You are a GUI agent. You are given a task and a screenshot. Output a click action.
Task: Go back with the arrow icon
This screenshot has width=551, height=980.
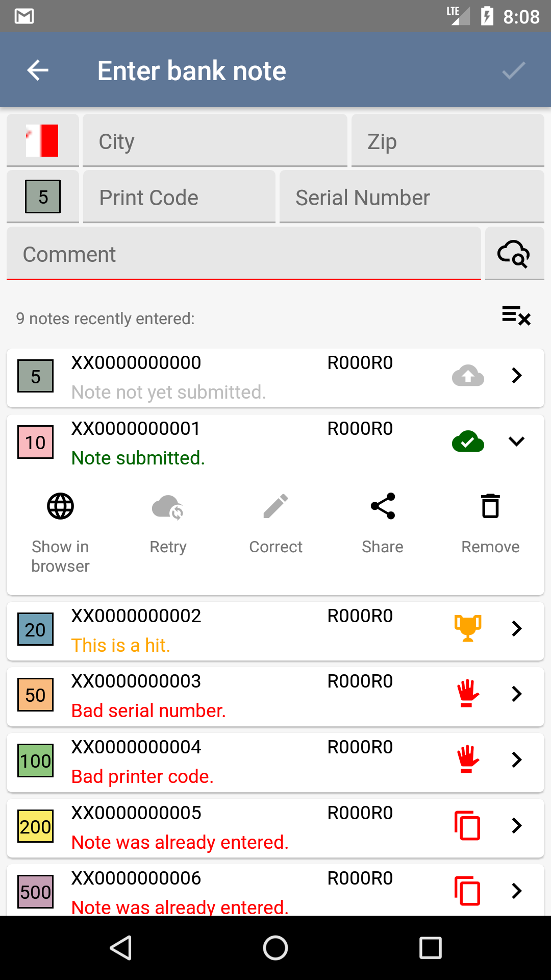click(x=38, y=70)
